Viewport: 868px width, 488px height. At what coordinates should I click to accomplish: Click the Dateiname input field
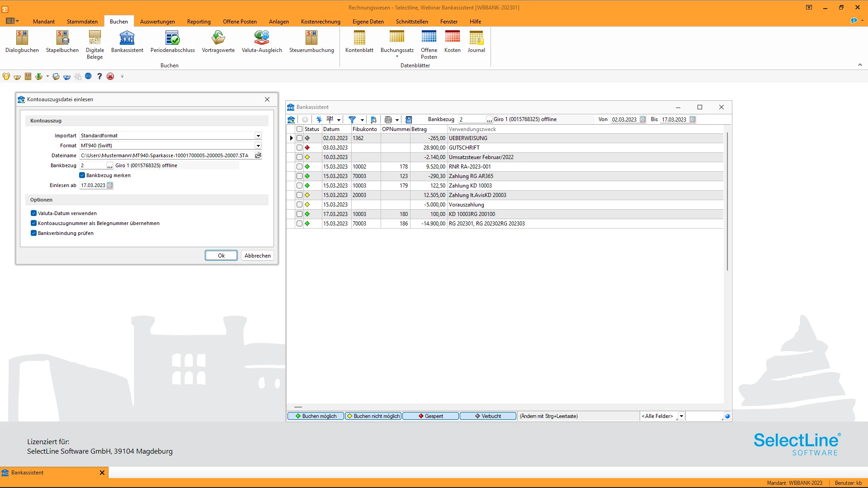(x=167, y=155)
